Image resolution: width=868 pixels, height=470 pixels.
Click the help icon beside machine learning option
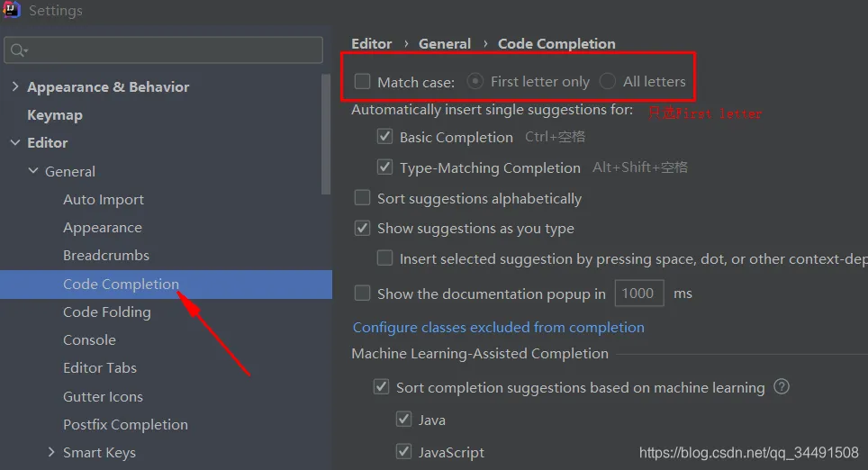781,387
